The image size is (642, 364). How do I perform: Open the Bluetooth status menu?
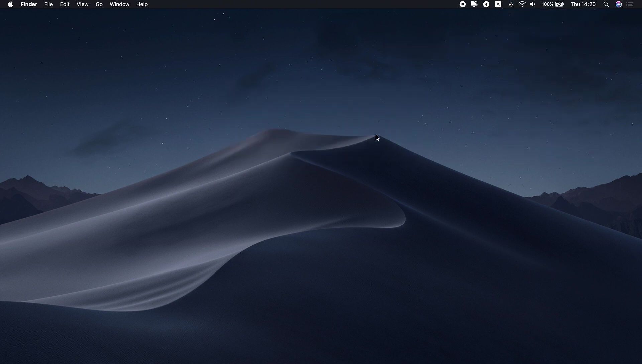(x=511, y=4)
